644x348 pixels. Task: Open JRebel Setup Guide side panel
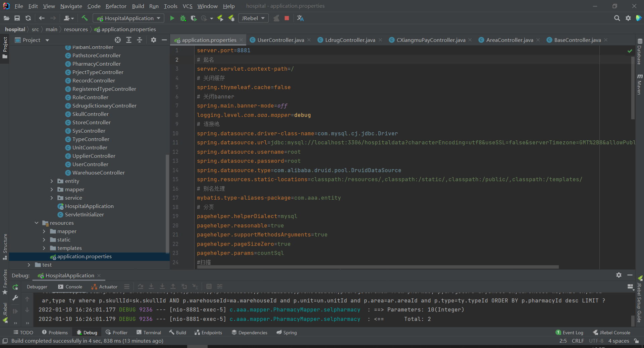(639, 299)
